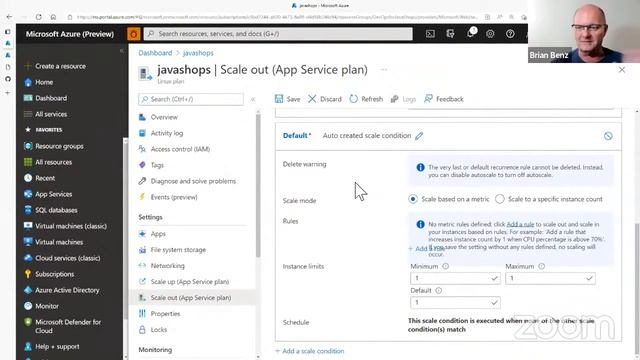Click Dashboard in the breadcrumb

[155, 53]
